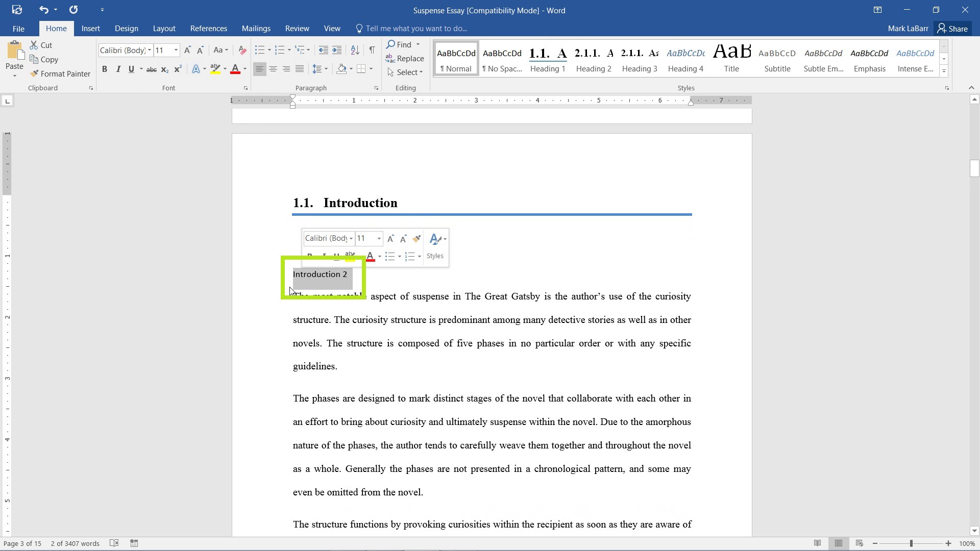Expand the line spacing options
This screenshot has height=551, width=980.
tap(325, 69)
